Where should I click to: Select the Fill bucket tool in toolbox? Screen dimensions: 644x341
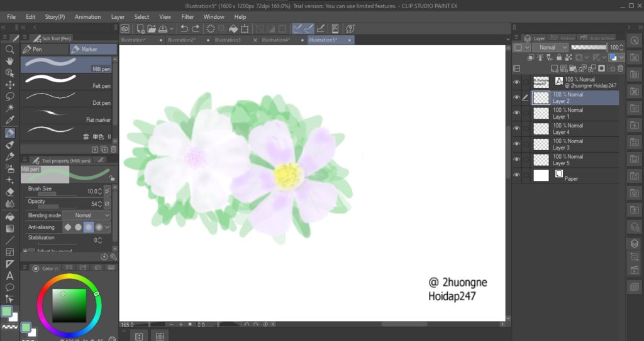[10, 216]
